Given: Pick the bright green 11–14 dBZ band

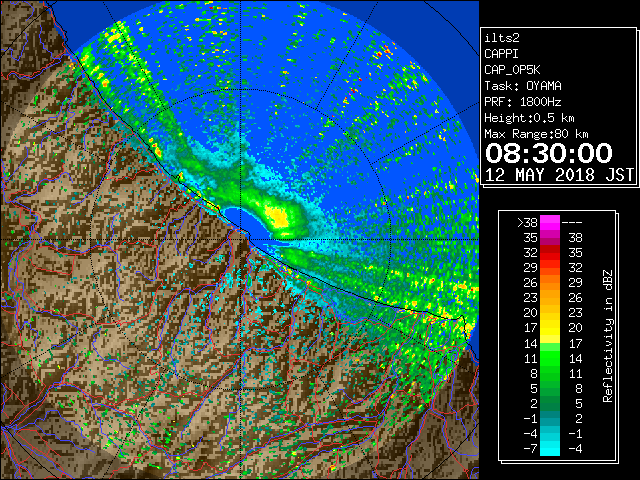Looking at the screenshot, I should point(550,358).
